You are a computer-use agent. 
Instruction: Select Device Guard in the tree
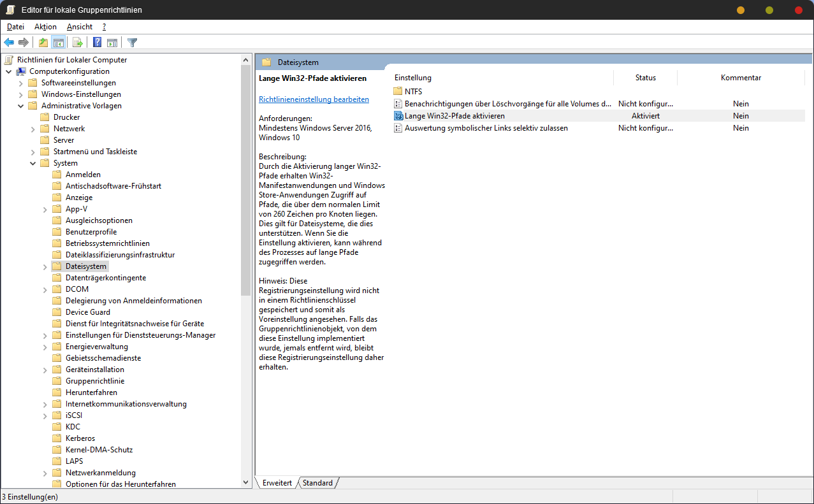(88, 312)
